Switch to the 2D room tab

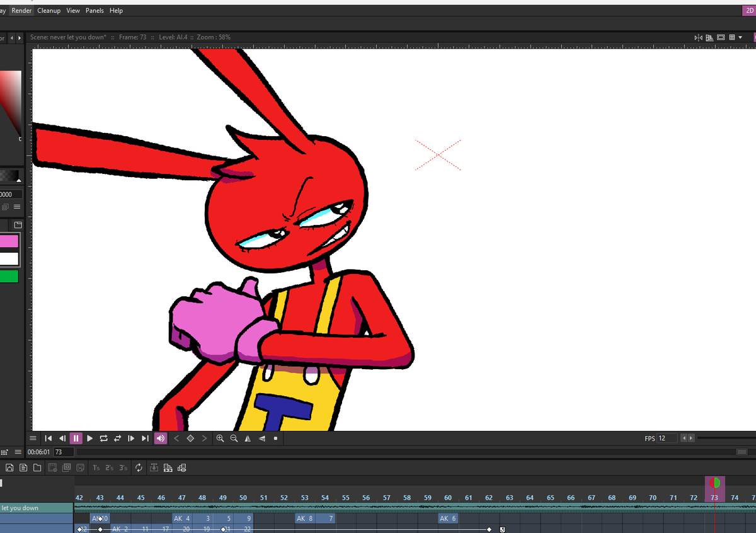748,11
